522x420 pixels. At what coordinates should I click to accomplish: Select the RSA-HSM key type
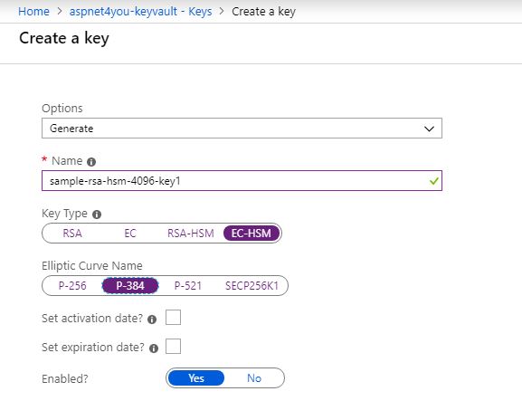[190, 234]
